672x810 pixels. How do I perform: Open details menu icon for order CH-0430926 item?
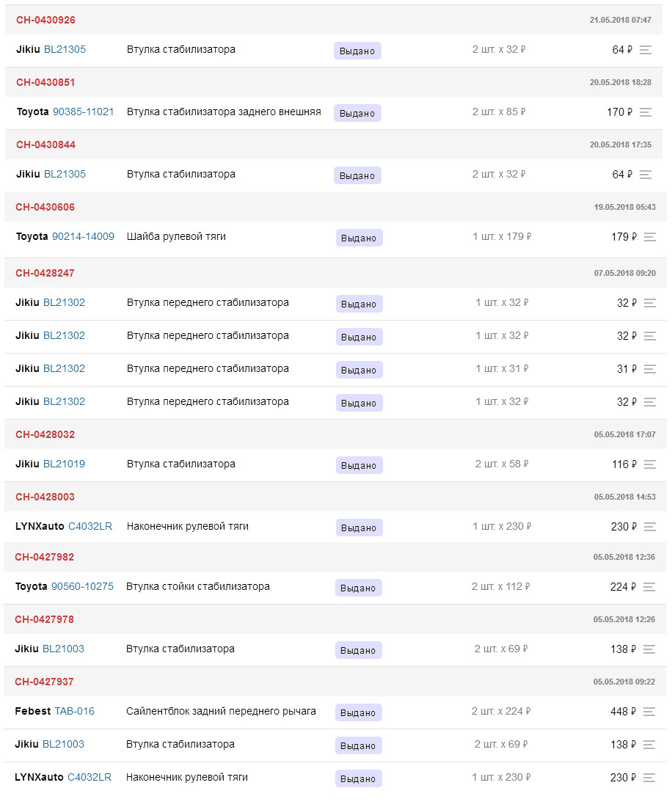tap(646, 50)
